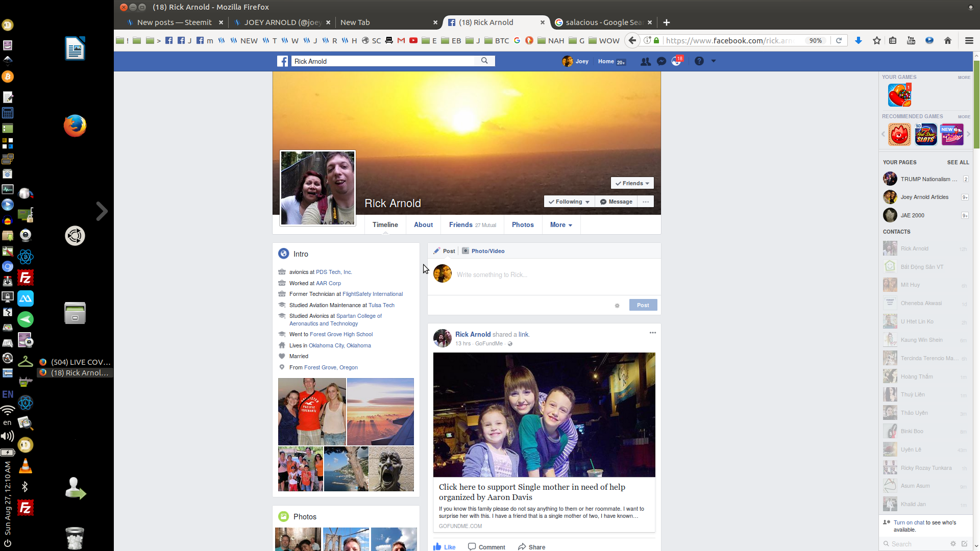Image resolution: width=980 pixels, height=551 pixels.
Task: Open account menu dropdown arrow in header
Action: coord(714,61)
